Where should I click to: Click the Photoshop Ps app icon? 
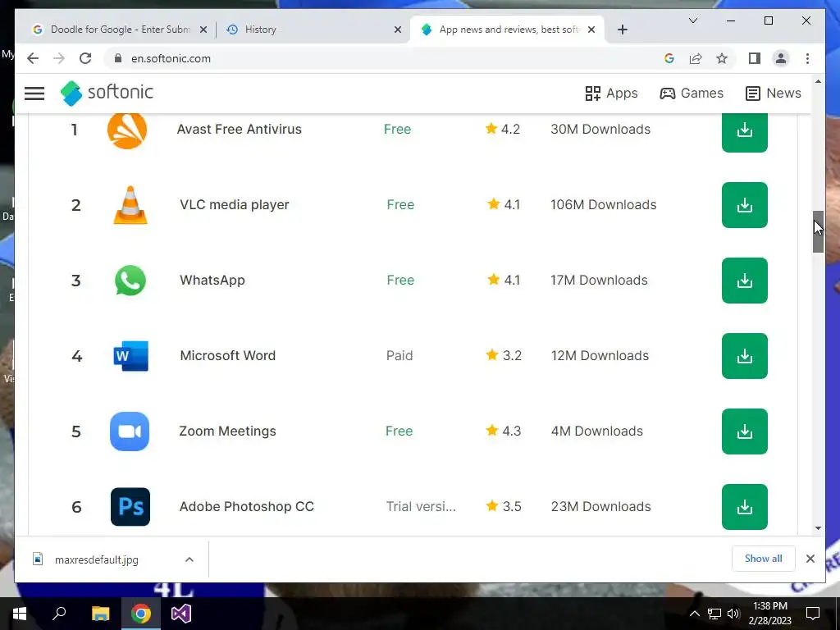(130, 507)
